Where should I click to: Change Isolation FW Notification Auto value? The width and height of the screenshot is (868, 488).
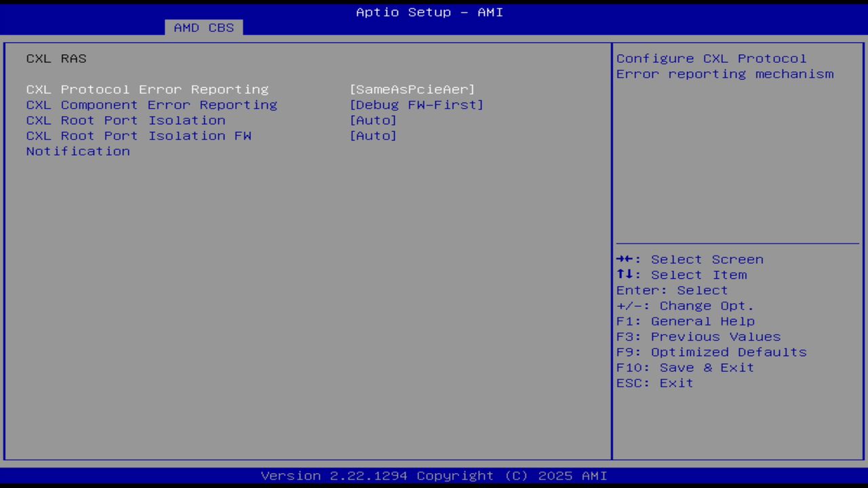(x=373, y=136)
